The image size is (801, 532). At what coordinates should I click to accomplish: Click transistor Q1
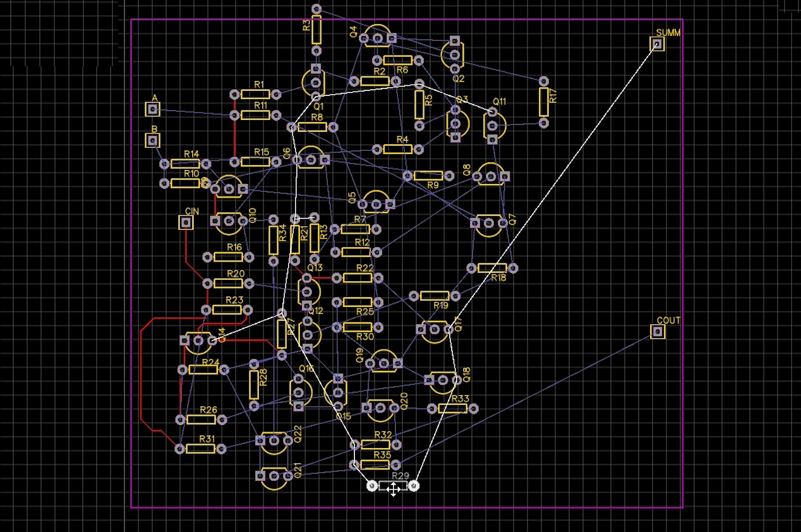coord(315,82)
